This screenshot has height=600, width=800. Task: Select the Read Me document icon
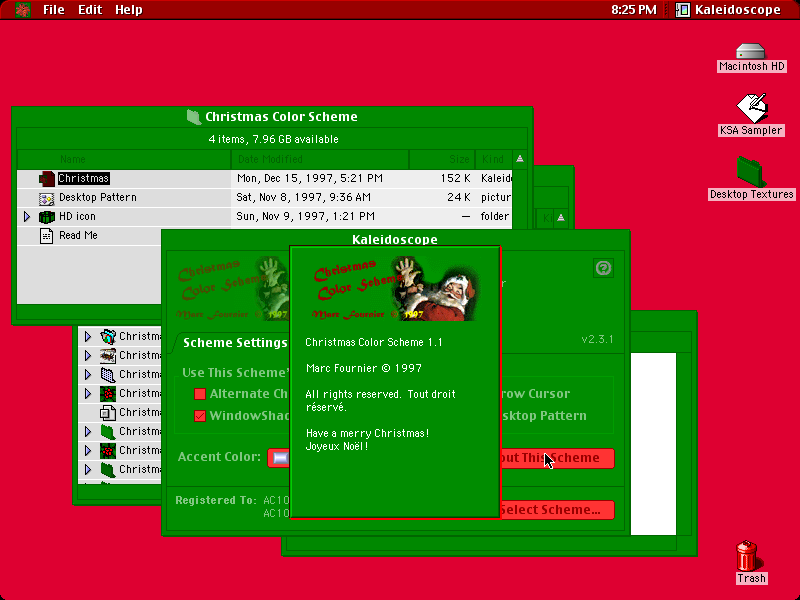point(46,236)
